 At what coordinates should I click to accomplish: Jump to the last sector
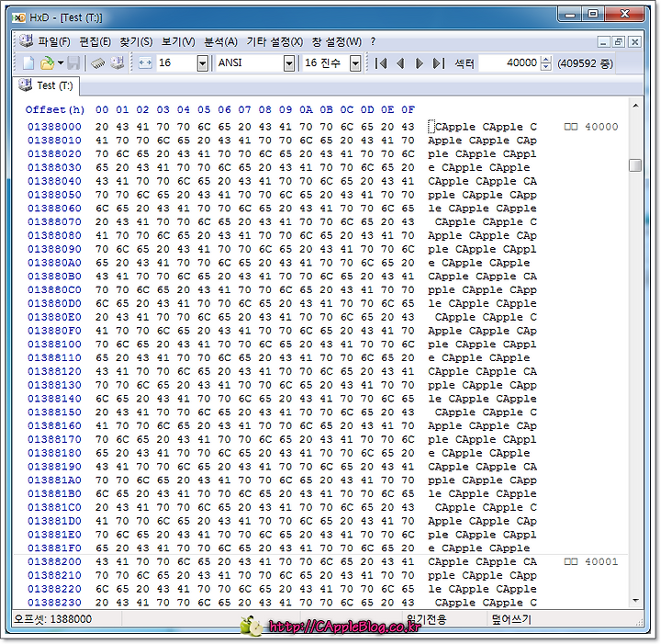tap(439, 63)
